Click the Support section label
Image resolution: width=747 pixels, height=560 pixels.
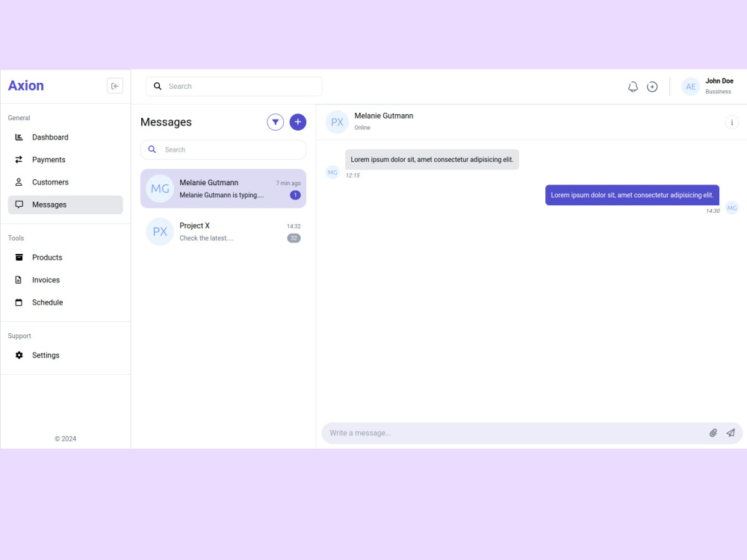[x=19, y=336]
